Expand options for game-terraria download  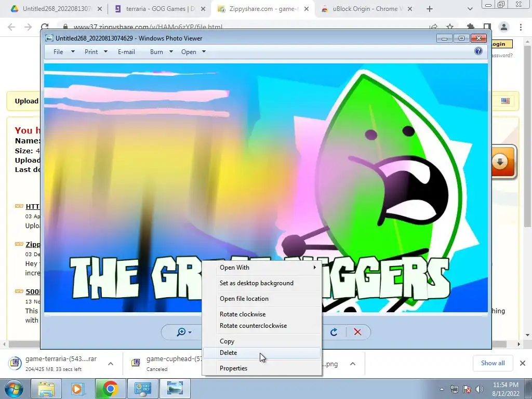pyautogui.click(x=111, y=364)
